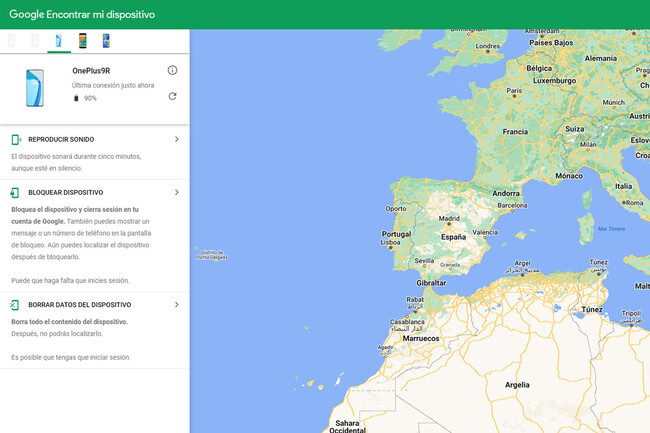This screenshot has width=650, height=433.
Task: Click the Francia label on the map
Action: click(x=515, y=132)
